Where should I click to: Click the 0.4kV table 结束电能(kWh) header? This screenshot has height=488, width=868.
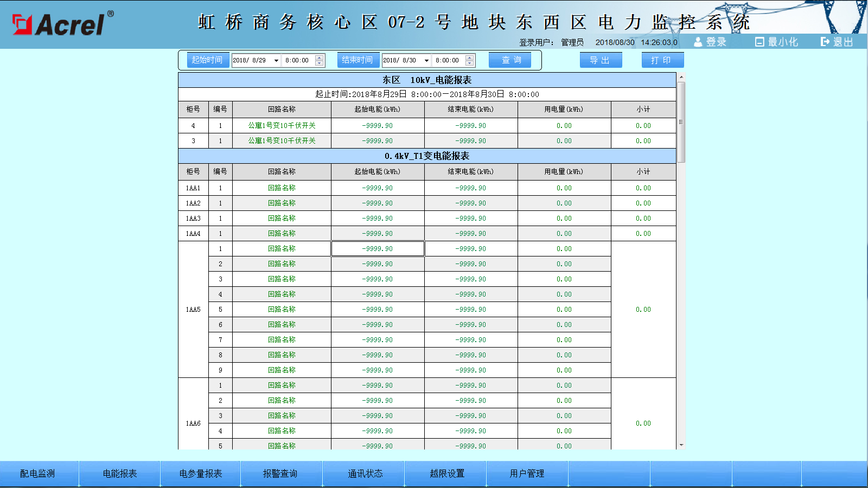pyautogui.click(x=471, y=172)
